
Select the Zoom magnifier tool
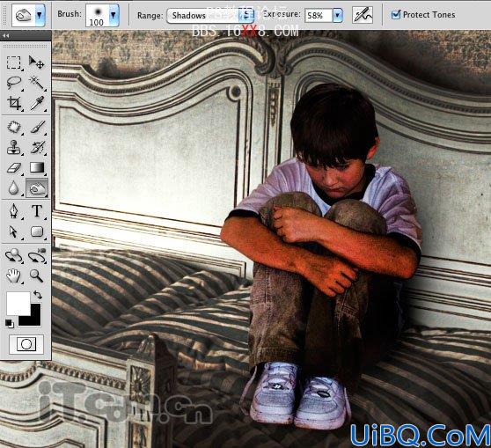(x=37, y=275)
